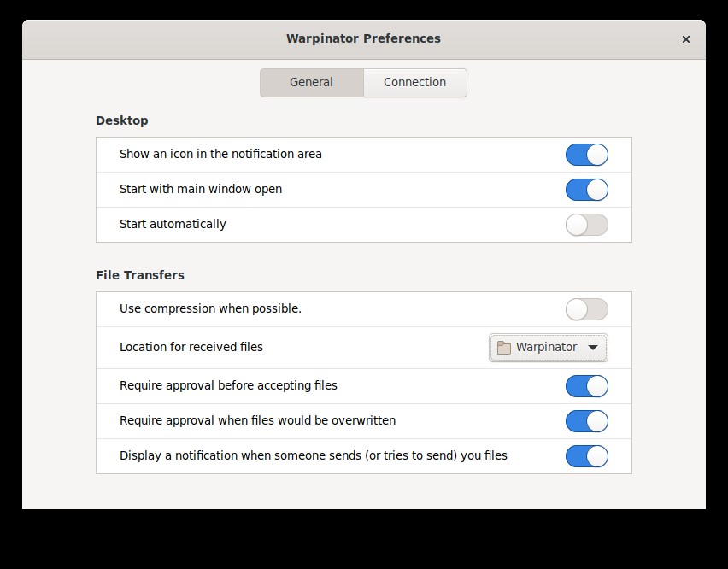Viewport: 728px width, 569px height.
Task: Toggle Show an icon in notification area
Action: pos(587,155)
